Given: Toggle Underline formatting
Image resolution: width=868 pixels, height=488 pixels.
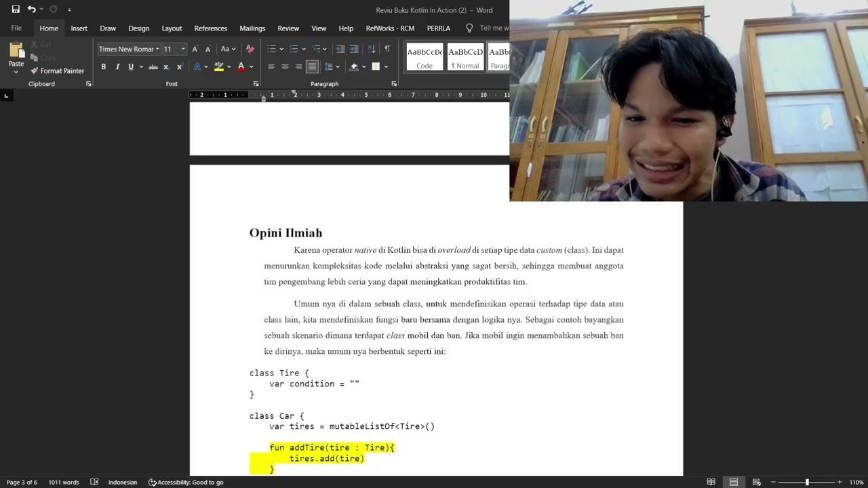Looking at the screenshot, I should pos(131,66).
